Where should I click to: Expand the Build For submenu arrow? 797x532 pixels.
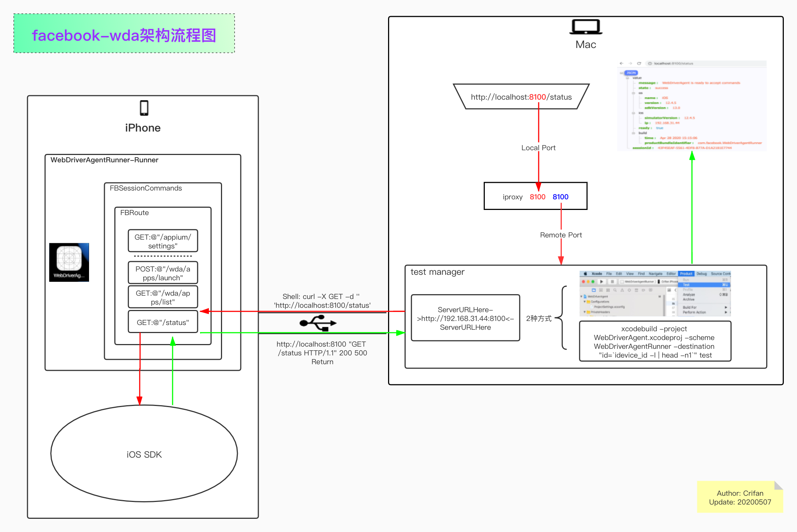click(726, 307)
